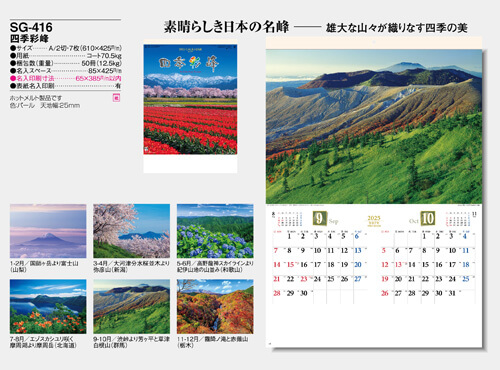500x370 pixels.
Task: Open the 7-8月 lake and lilies thumbnail
Action: coord(48,307)
